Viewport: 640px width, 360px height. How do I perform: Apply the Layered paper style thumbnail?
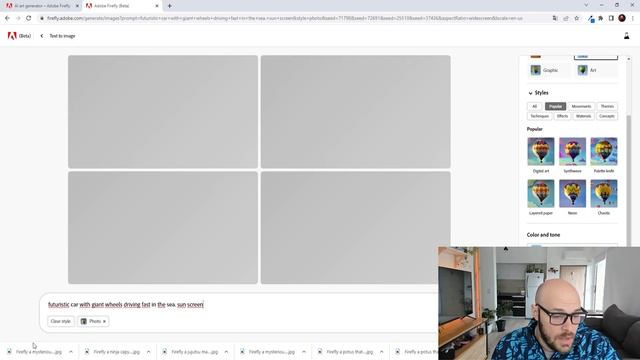point(541,193)
